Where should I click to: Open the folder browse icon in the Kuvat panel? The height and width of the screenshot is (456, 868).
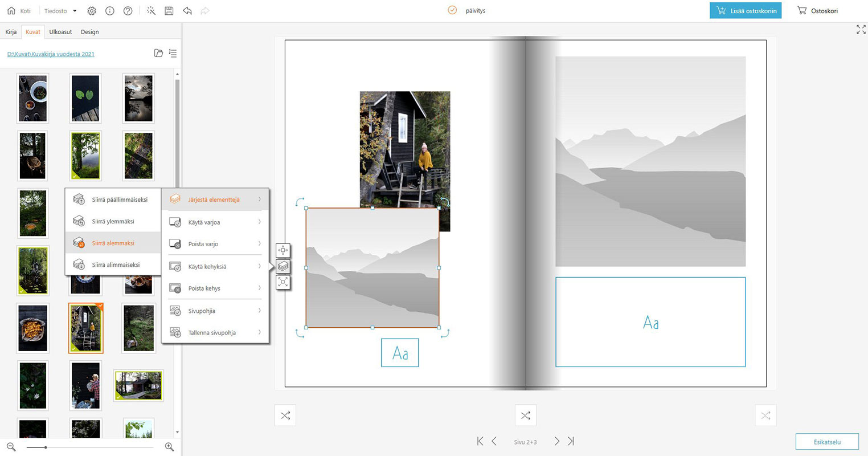158,54
